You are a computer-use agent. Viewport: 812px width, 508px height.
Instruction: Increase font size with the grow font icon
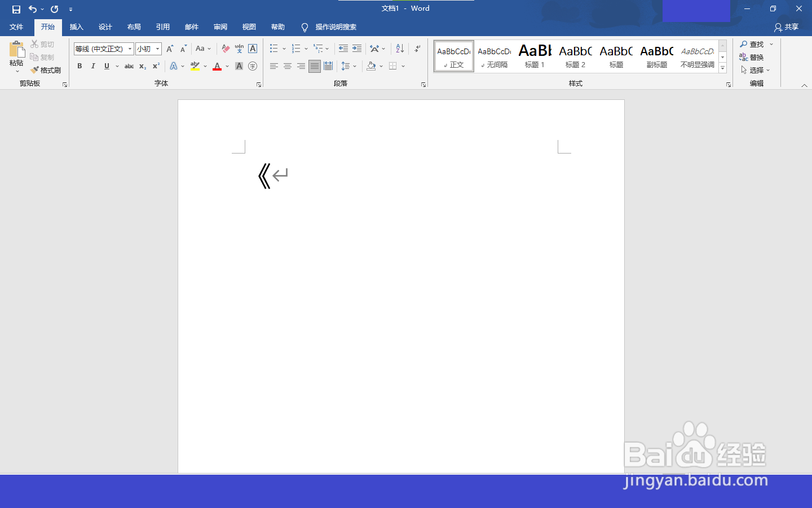[x=170, y=49]
